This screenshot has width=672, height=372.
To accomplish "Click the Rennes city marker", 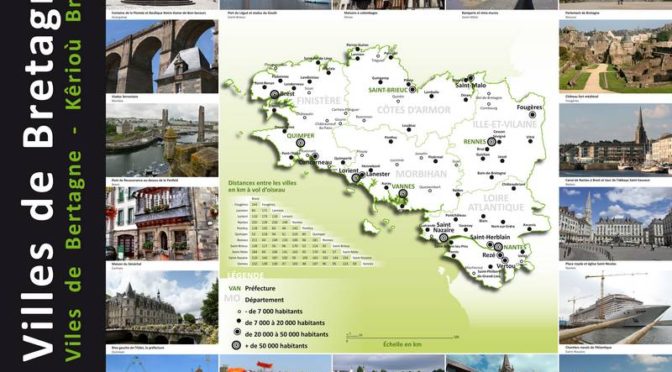I will pos(492,142).
